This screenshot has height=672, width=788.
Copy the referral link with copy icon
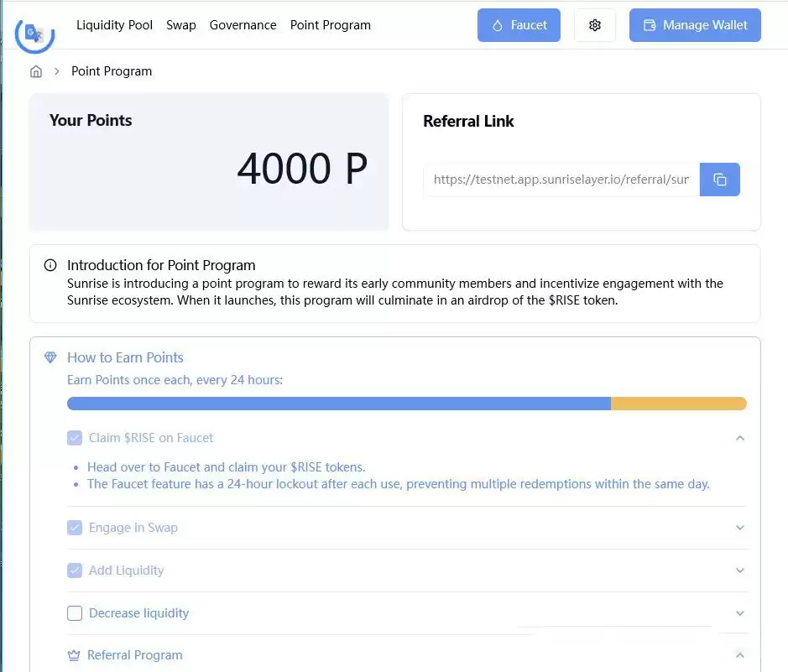point(719,180)
